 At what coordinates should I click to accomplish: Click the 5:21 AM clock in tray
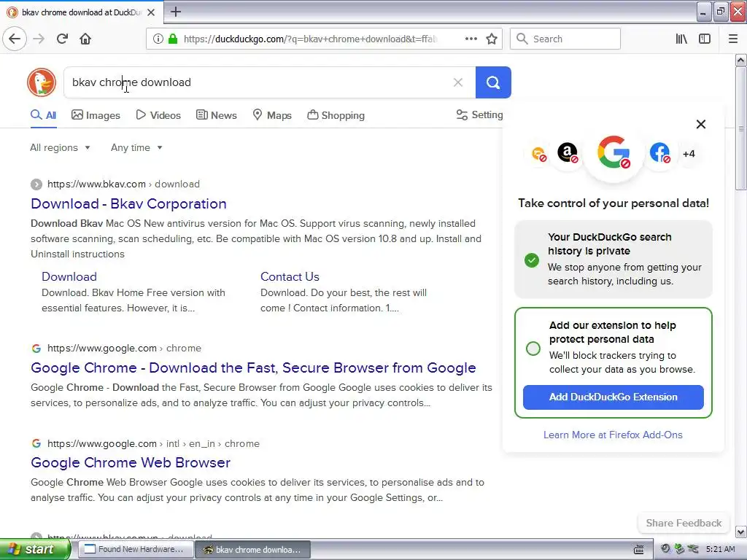[x=720, y=549]
